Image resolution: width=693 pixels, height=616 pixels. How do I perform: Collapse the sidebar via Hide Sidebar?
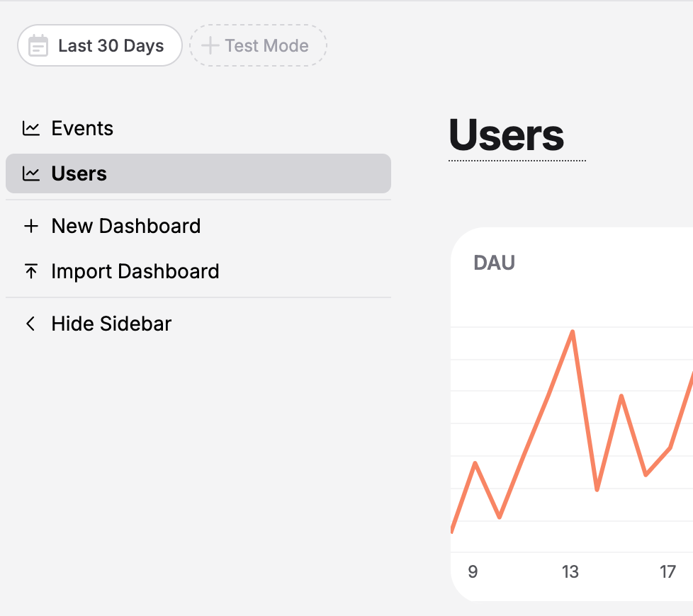coord(111,324)
